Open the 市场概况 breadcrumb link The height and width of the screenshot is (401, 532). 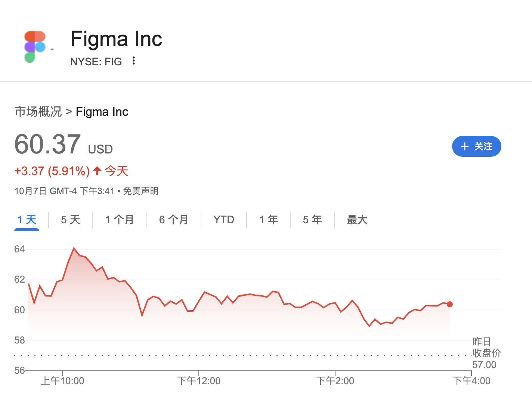tap(38, 112)
